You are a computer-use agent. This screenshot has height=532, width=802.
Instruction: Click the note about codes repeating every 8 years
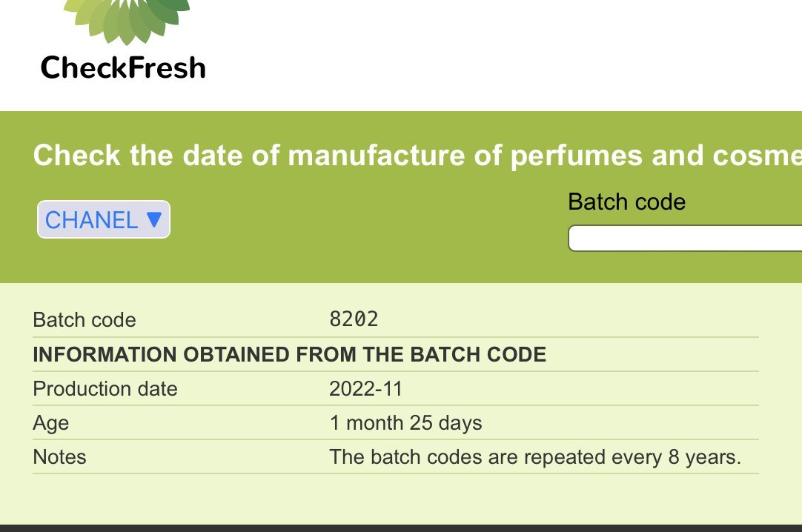(535, 457)
